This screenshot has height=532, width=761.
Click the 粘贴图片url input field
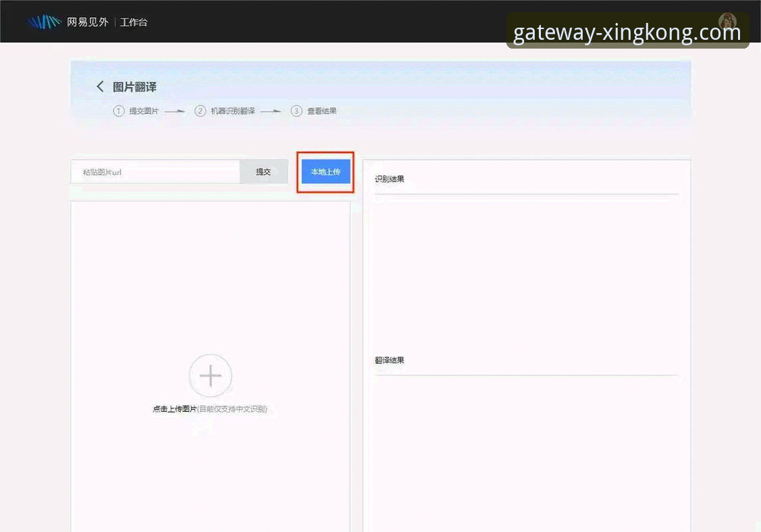click(x=155, y=172)
